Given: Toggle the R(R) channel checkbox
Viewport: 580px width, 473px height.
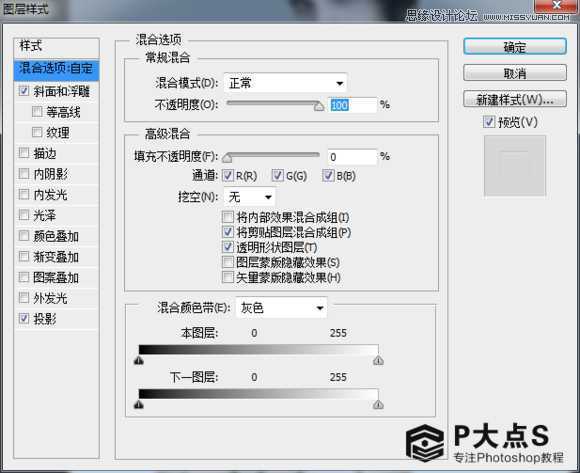Looking at the screenshot, I should (227, 175).
